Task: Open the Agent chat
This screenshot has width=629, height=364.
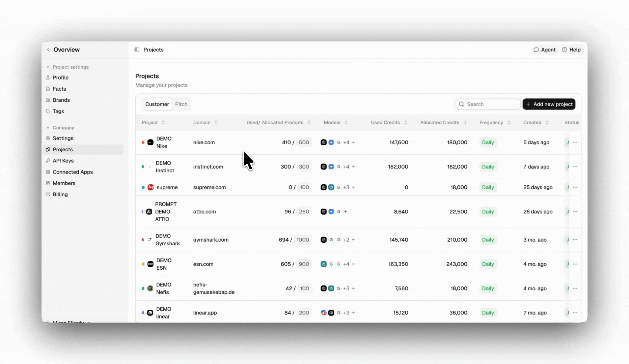Action: coord(544,50)
